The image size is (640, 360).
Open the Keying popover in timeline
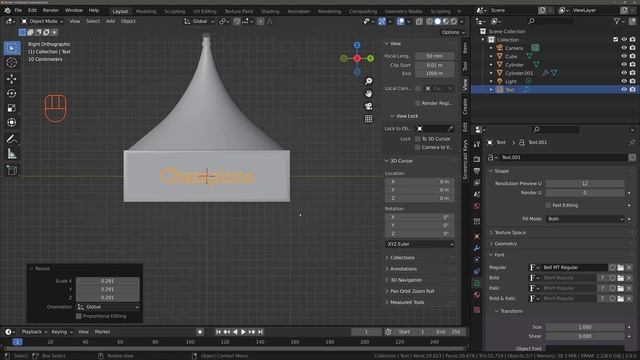[61, 332]
